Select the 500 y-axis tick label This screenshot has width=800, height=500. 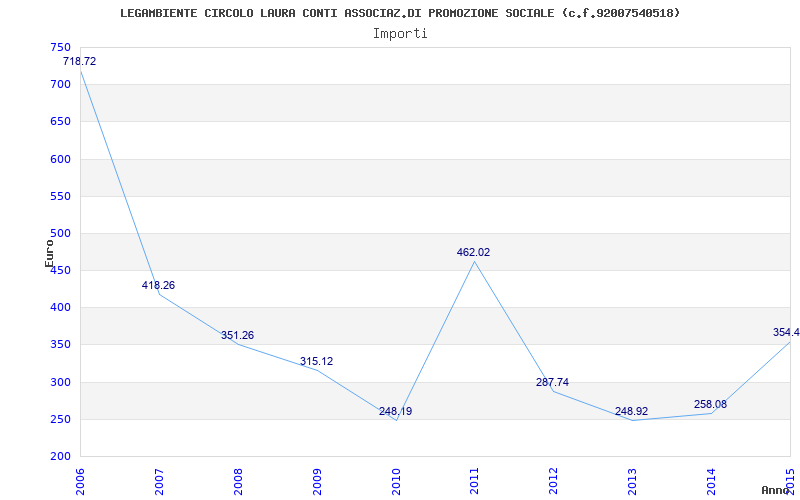coord(60,234)
